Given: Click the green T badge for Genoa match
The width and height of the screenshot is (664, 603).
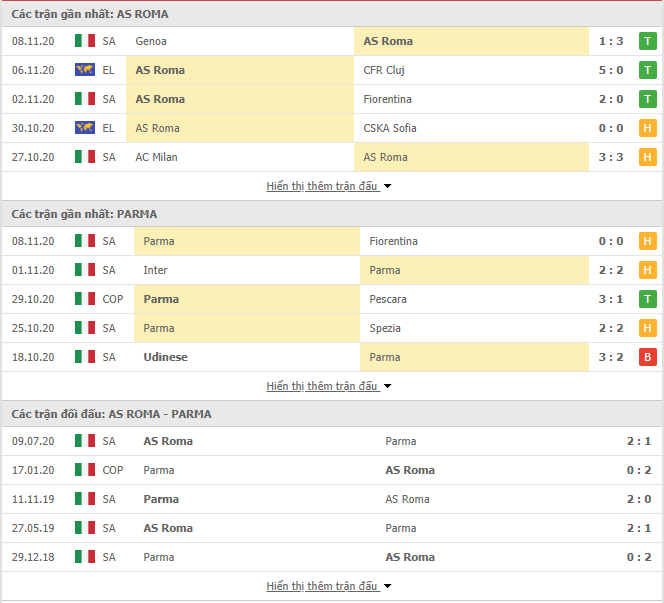Looking at the screenshot, I should coord(647,41).
